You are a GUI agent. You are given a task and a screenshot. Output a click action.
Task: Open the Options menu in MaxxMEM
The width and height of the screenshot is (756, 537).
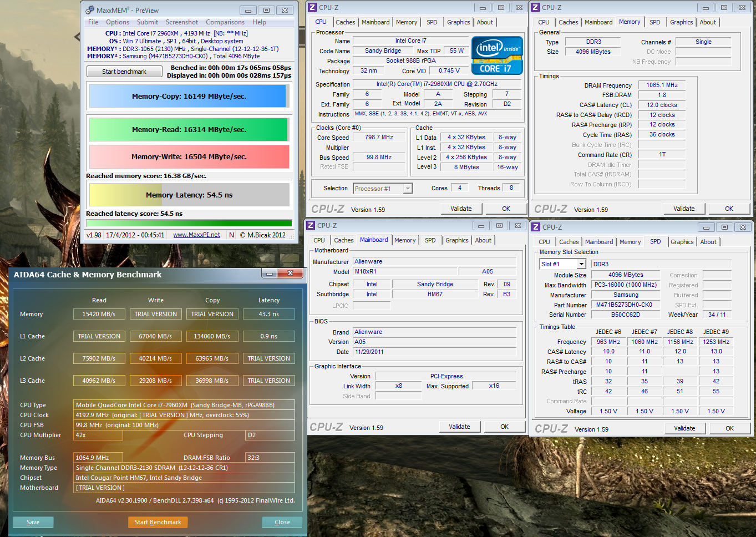pyautogui.click(x=118, y=22)
